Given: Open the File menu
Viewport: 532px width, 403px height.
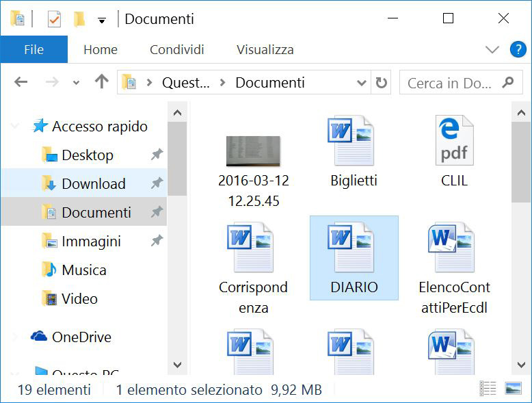Looking at the screenshot, I should 34,49.
